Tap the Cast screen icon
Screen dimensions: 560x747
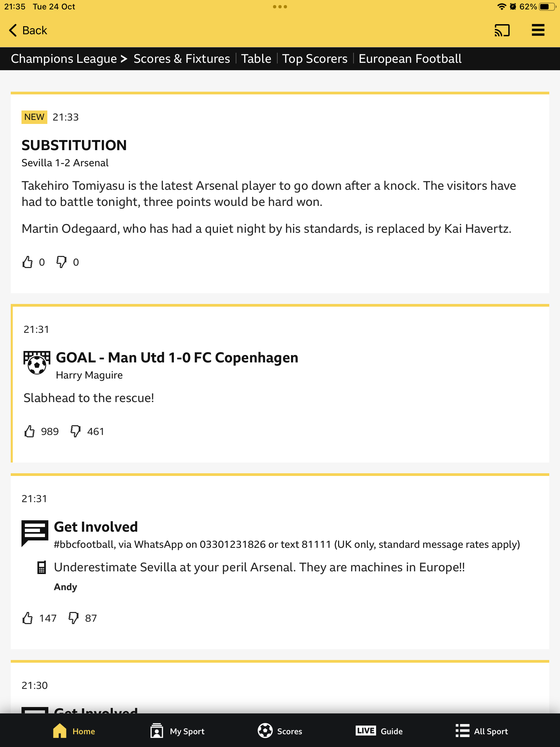coord(502,30)
